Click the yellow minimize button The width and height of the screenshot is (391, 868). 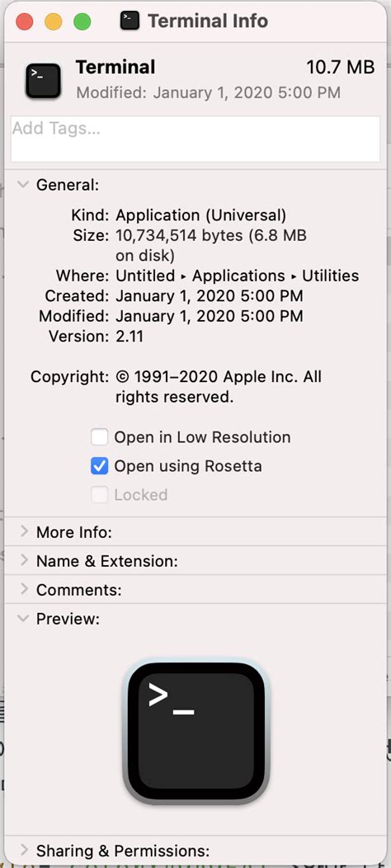coord(54,22)
